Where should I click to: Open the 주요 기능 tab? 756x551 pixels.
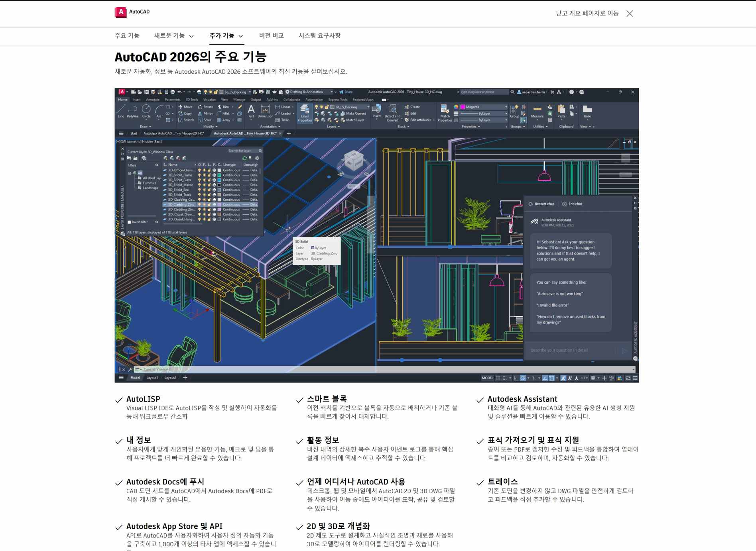(x=127, y=36)
